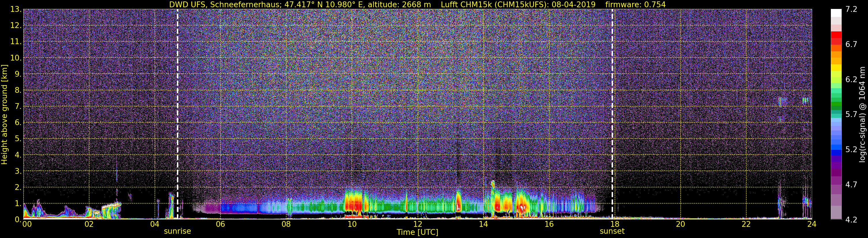Click the colorbar tick label '5.7'
Screen dimensions: 868x238
[x=851, y=115]
